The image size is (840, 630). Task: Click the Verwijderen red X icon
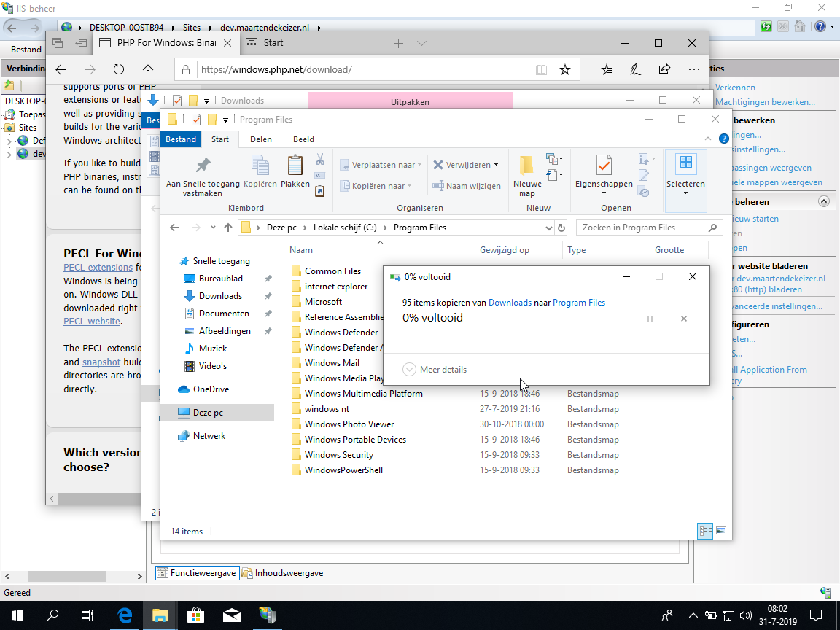[x=438, y=165]
